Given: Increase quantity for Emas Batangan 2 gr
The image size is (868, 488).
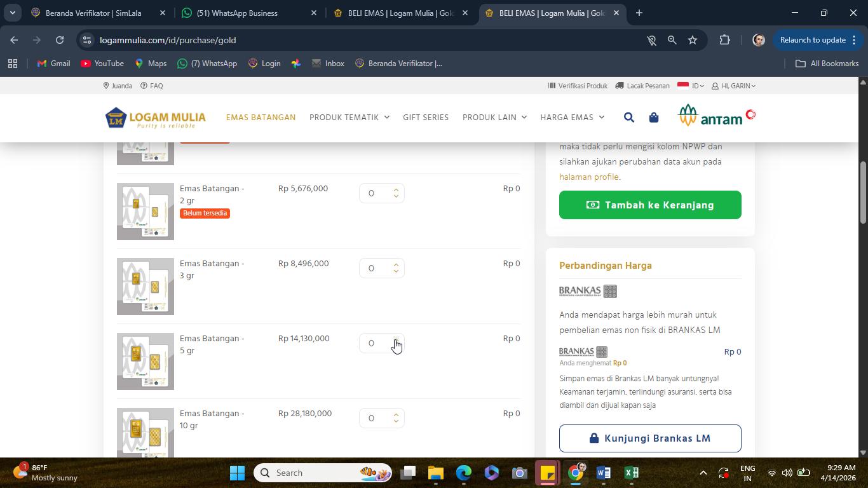Looking at the screenshot, I should click(x=396, y=189).
